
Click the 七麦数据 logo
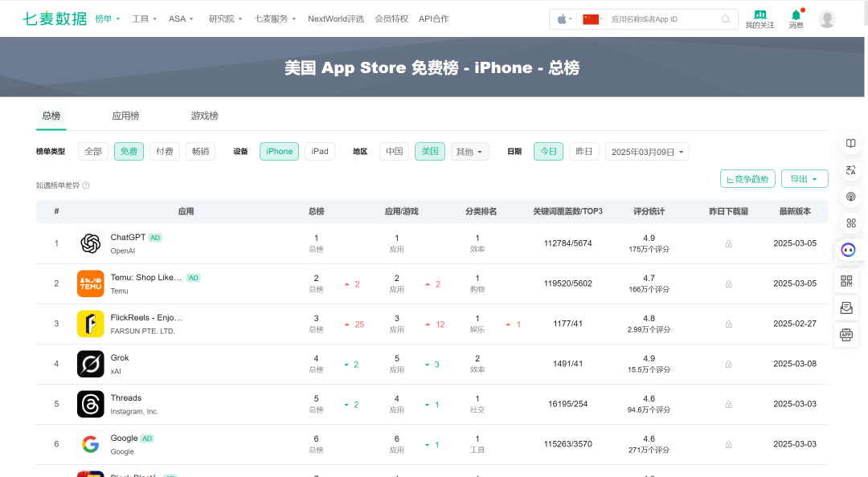55,18
